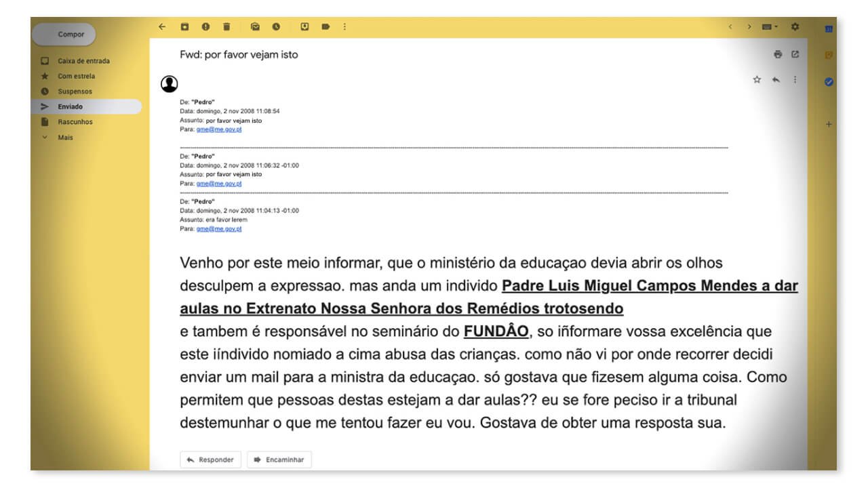Click the gme@me.gov.pt link in the 11:04:13 header
Viewport: 868px width, 488px height.
(x=219, y=229)
